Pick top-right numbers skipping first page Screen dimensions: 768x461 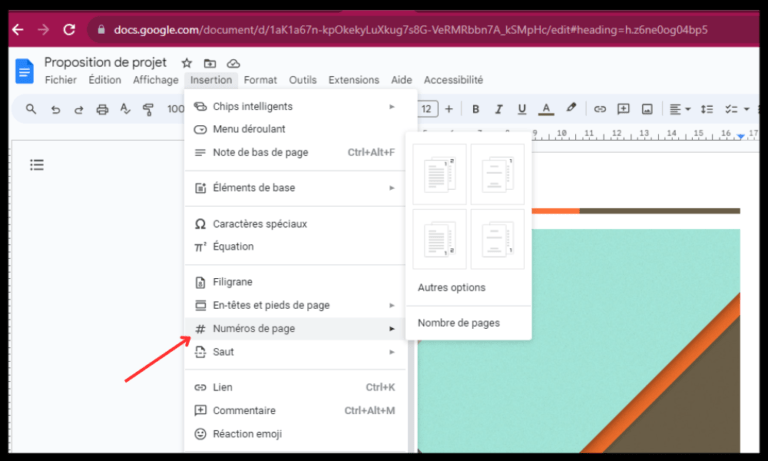coord(498,174)
